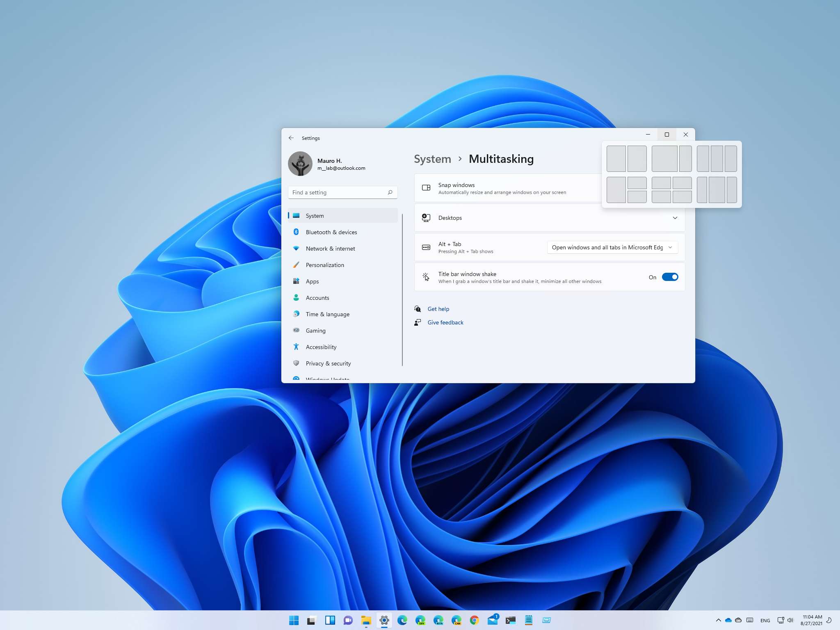Click the Desktops section icon
This screenshot has width=840, height=630.
[x=426, y=217]
